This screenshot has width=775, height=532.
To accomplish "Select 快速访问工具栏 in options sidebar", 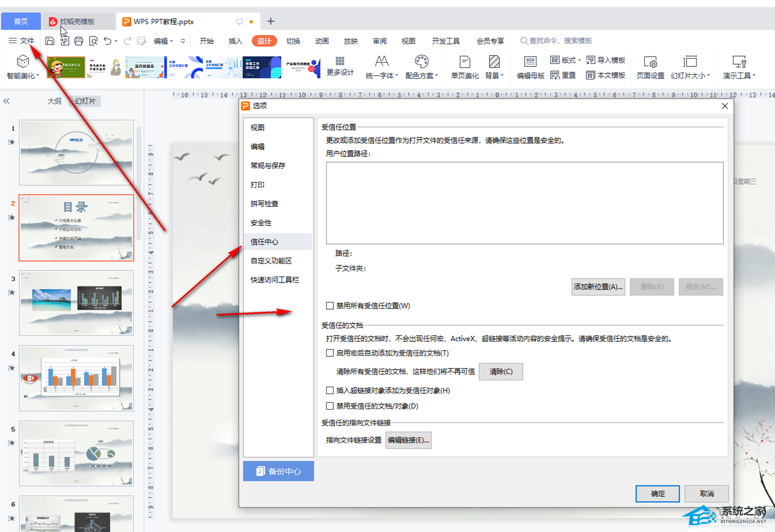I will coord(278,280).
